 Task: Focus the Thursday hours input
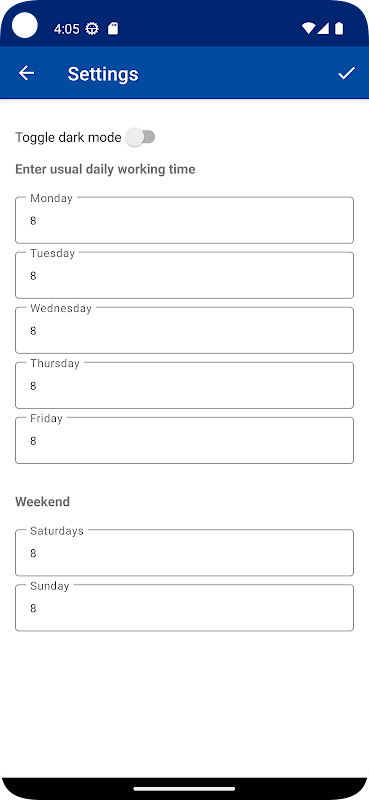184,385
